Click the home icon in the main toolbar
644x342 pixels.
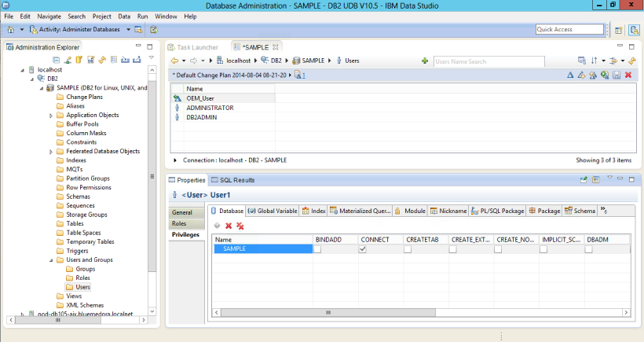coord(11,30)
